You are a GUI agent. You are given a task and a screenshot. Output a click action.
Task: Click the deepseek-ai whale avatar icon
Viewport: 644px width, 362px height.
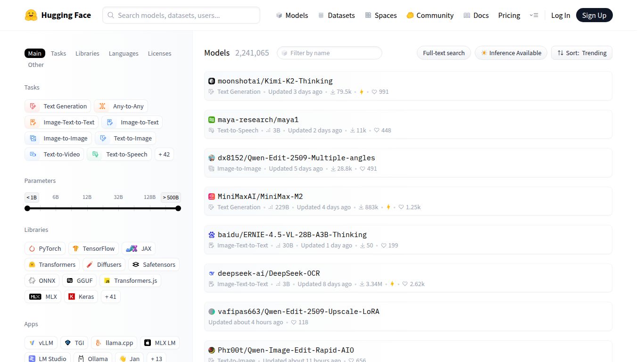coord(212,273)
